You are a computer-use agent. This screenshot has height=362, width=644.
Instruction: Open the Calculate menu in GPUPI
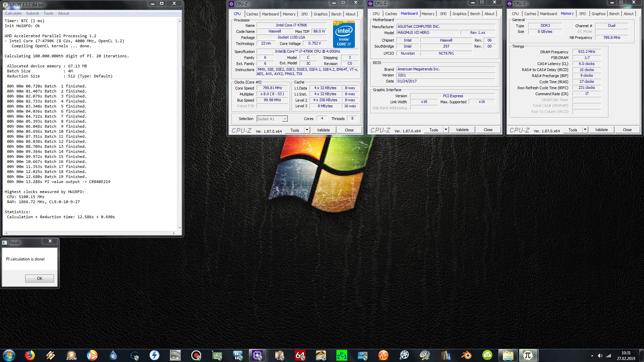[13, 13]
